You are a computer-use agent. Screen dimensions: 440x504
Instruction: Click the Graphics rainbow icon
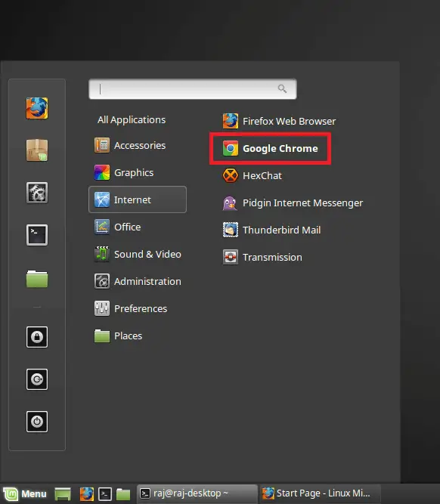coord(102,172)
